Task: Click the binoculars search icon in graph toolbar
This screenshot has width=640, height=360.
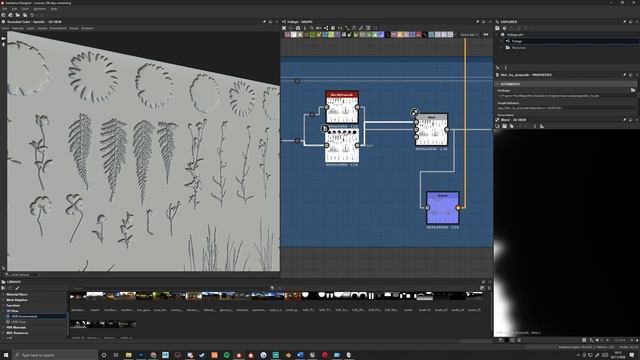Action: pos(486,35)
